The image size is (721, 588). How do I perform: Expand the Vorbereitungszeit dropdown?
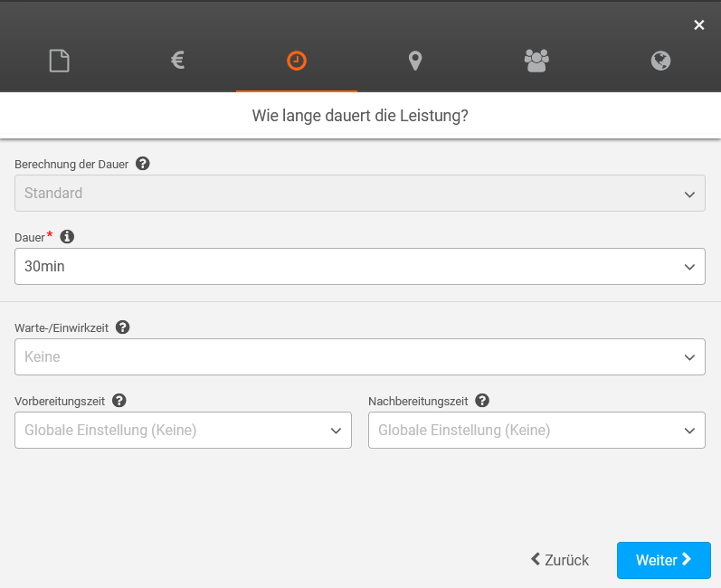pyautogui.click(x=183, y=431)
